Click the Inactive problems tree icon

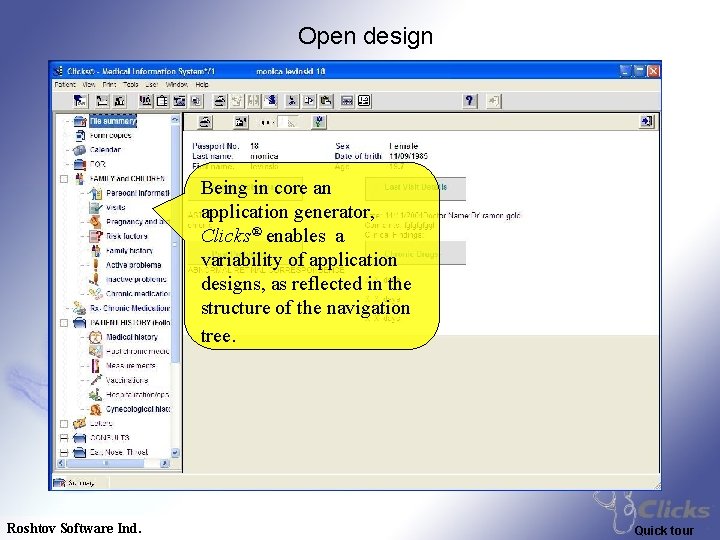(95, 279)
